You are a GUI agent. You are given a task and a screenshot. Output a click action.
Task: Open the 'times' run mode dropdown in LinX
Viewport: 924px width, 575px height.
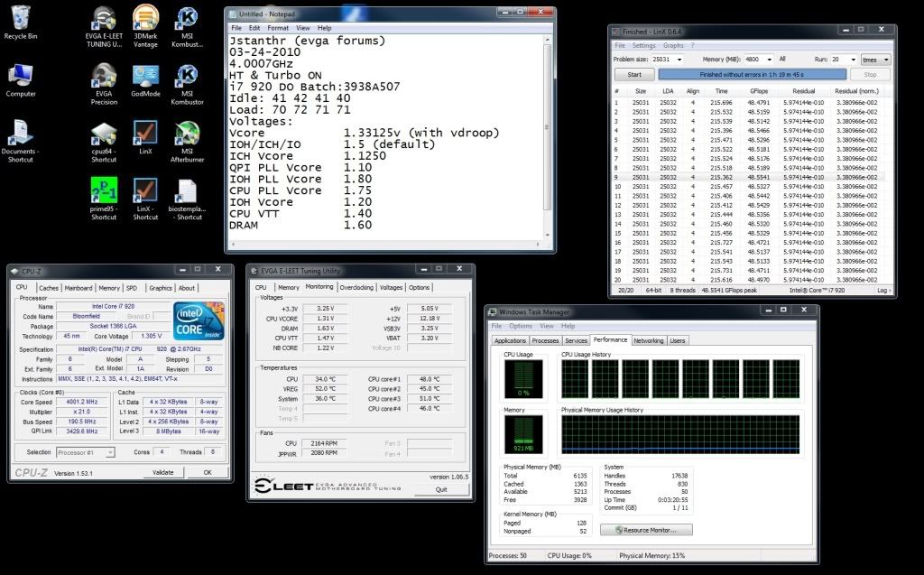875,59
